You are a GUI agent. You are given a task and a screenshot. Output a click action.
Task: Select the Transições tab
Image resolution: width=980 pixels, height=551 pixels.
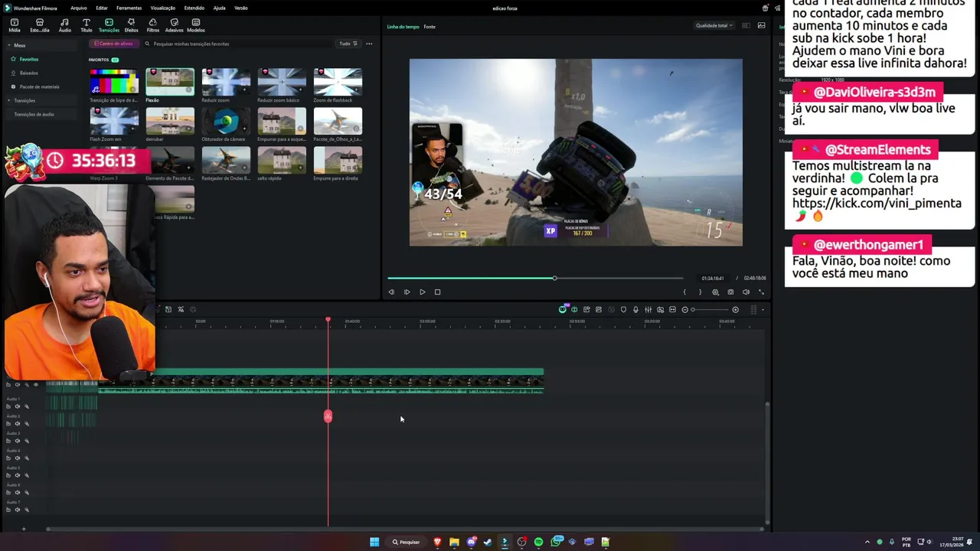[x=109, y=25]
